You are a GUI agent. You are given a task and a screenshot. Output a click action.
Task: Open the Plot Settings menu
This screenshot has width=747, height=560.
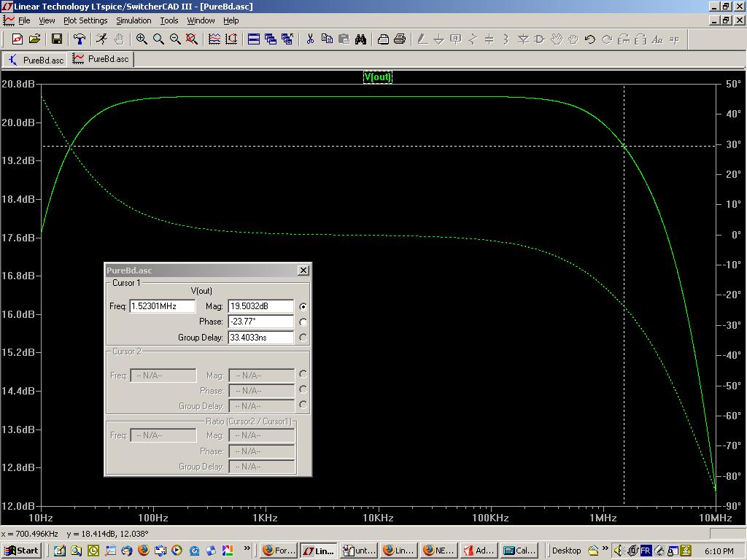pos(85,20)
